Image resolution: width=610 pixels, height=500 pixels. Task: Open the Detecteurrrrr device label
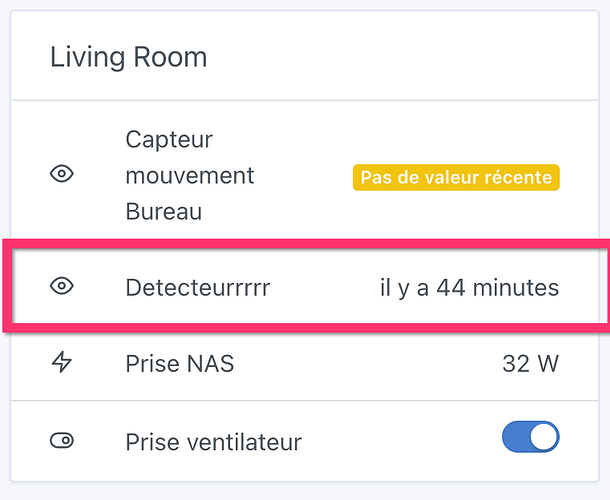(x=198, y=288)
